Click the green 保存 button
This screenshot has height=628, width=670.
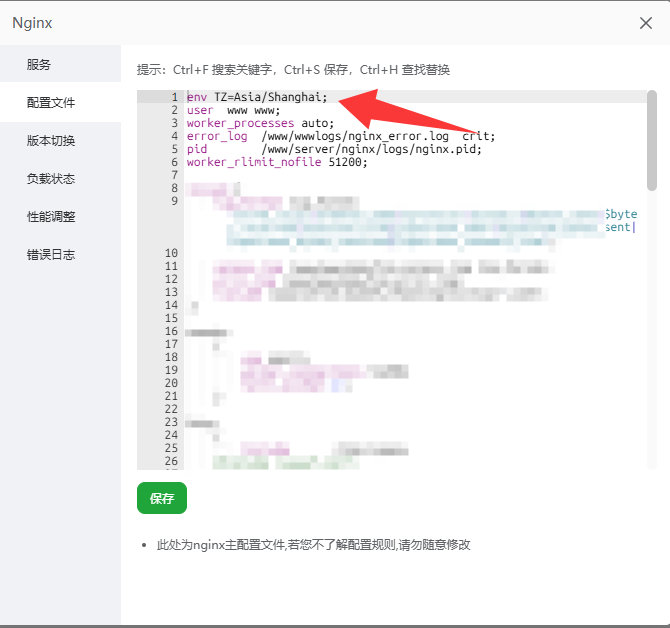coord(161,498)
